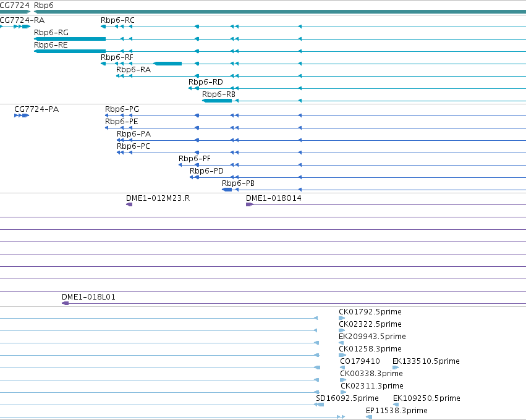
Task: Click the thick exon bar under Rbp6-RG
Action: point(70,39)
